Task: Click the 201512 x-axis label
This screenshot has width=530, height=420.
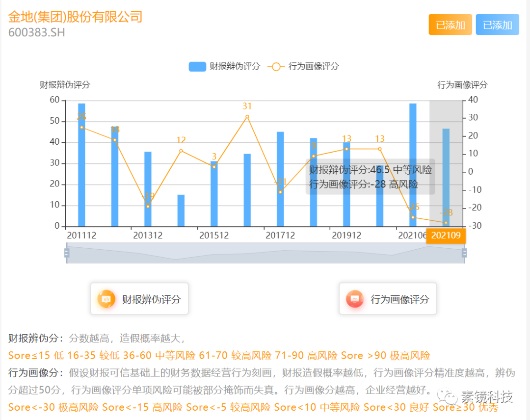Action: [x=214, y=235]
